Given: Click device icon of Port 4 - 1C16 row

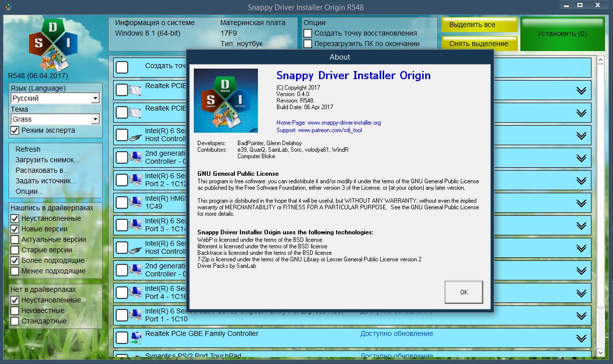Looking at the screenshot, I should pos(135,293).
